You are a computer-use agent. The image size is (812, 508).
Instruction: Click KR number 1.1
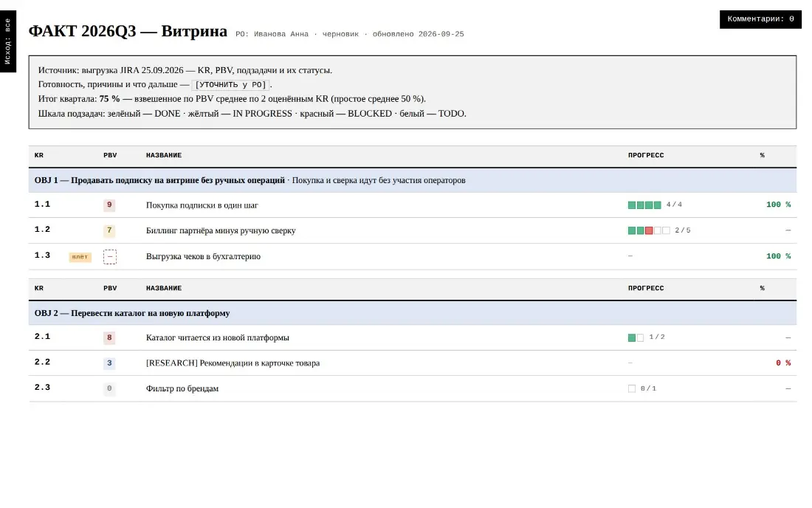point(43,204)
